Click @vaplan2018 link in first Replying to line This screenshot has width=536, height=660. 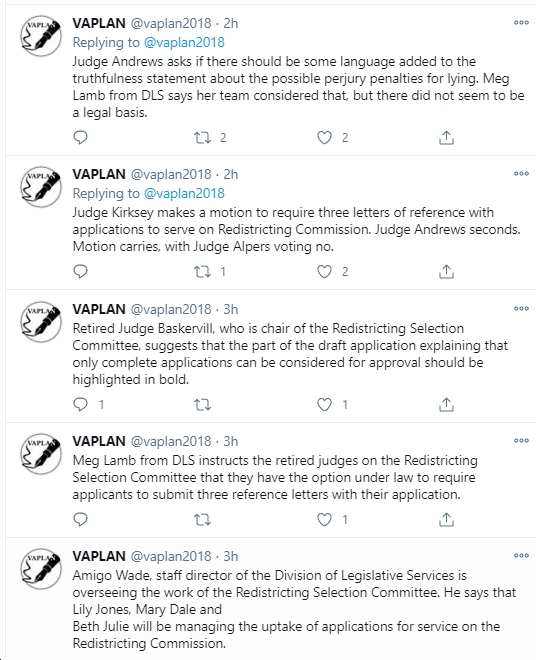click(184, 42)
